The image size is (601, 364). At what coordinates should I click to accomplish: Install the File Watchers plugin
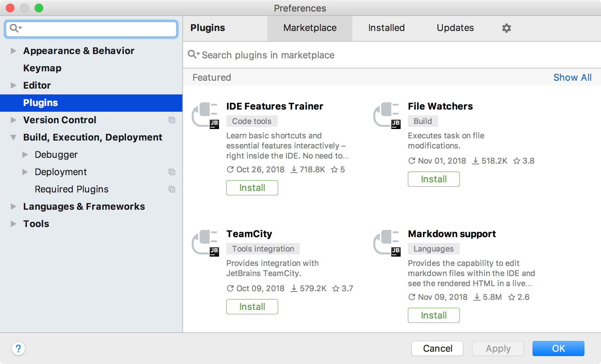click(x=434, y=179)
